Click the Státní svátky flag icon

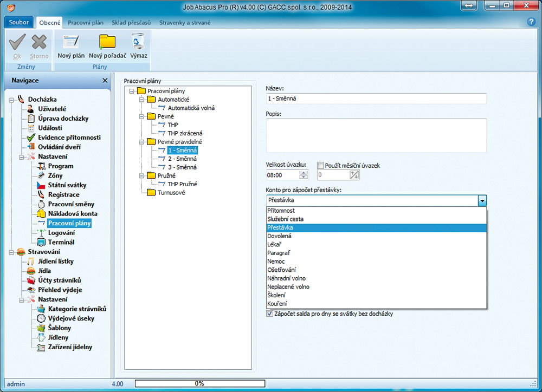[41, 185]
